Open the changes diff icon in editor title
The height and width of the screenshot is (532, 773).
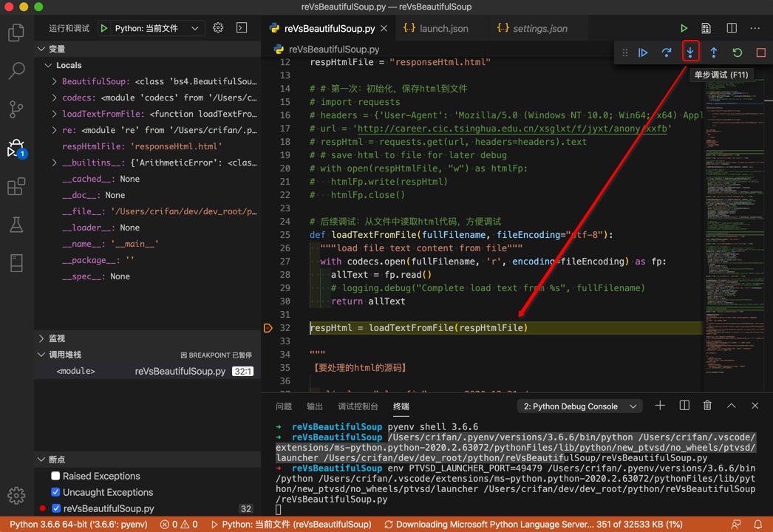pos(706,28)
